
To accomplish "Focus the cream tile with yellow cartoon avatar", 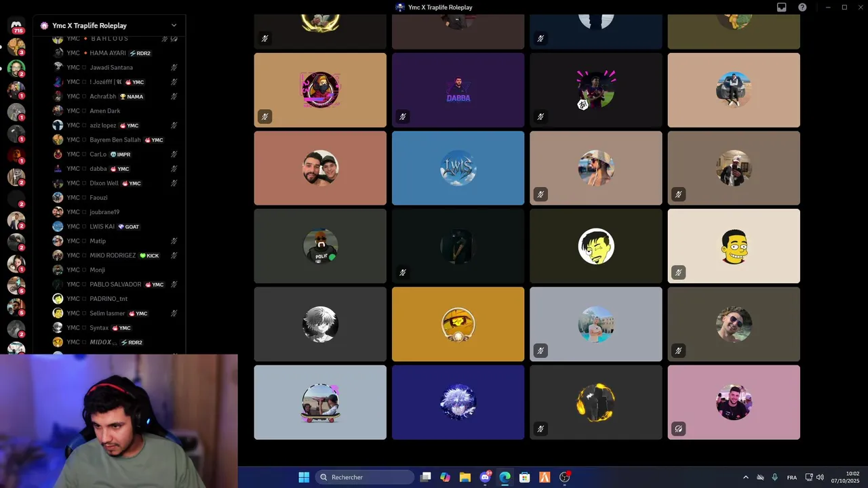I will (x=734, y=246).
